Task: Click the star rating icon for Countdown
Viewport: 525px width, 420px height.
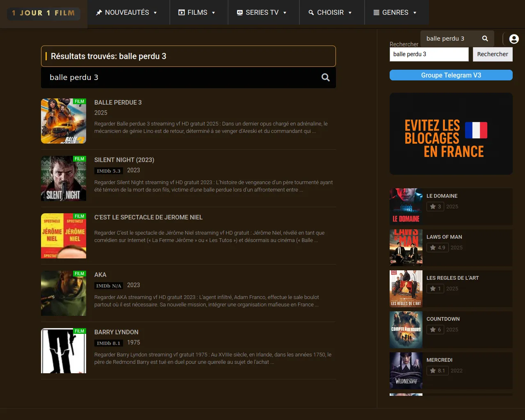Action: coord(433,330)
